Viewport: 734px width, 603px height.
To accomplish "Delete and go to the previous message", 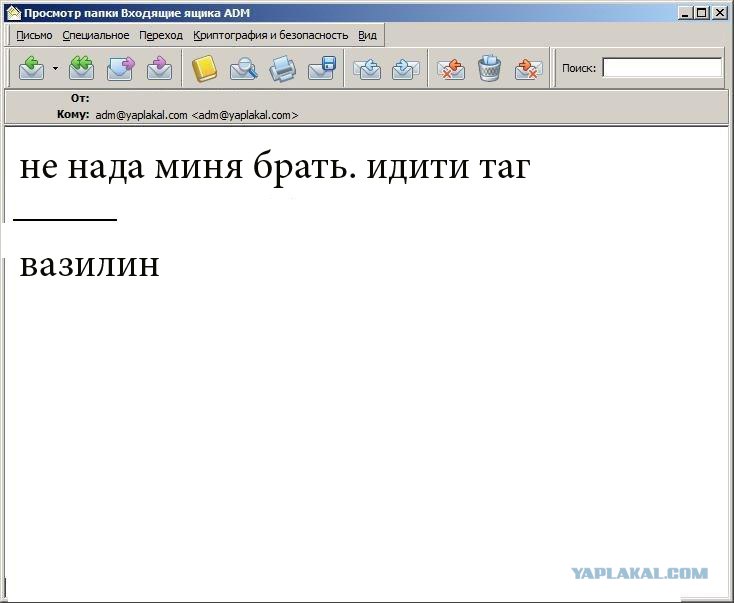I will 451,68.
